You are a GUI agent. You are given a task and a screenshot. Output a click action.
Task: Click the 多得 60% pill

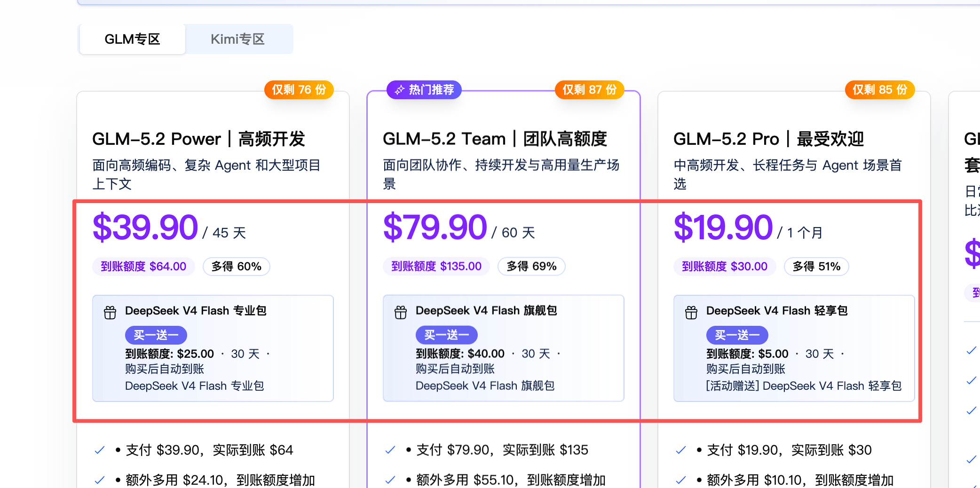pos(237,267)
